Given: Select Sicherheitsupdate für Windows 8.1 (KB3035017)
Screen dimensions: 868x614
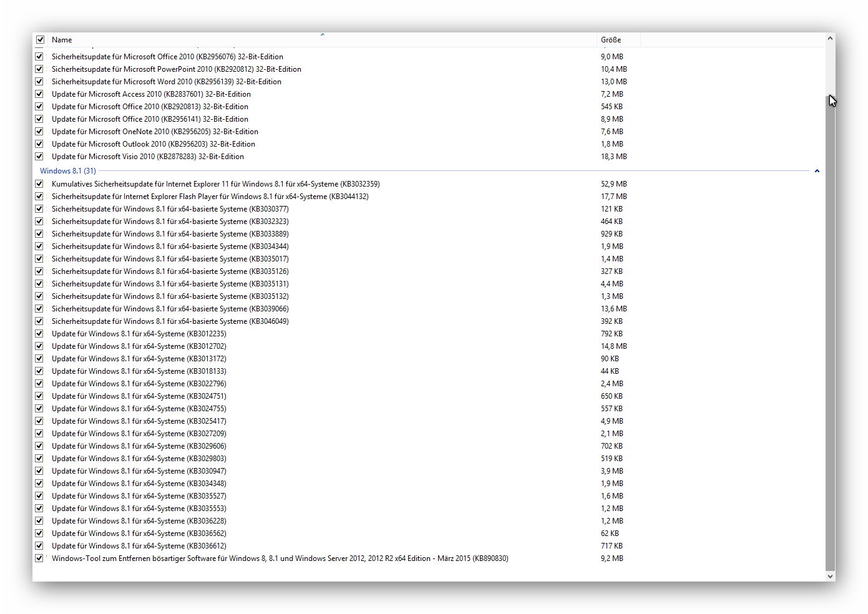Looking at the screenshot, I should coord(170,259).
